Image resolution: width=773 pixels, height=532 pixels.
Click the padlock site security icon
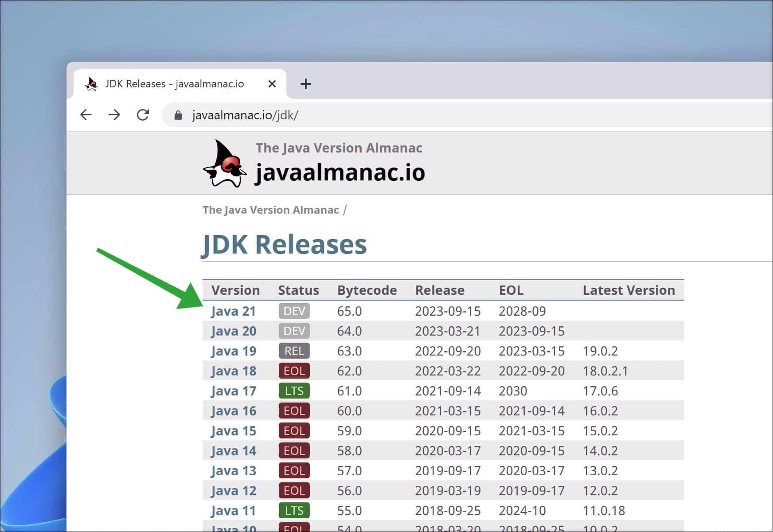[x=178, y=116]
